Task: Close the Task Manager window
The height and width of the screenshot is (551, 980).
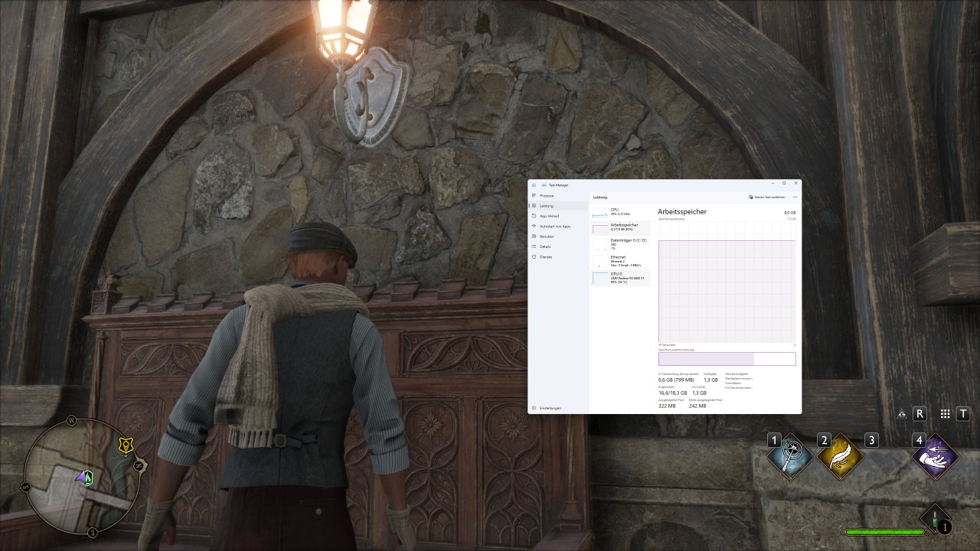Action: click(796, 183)
